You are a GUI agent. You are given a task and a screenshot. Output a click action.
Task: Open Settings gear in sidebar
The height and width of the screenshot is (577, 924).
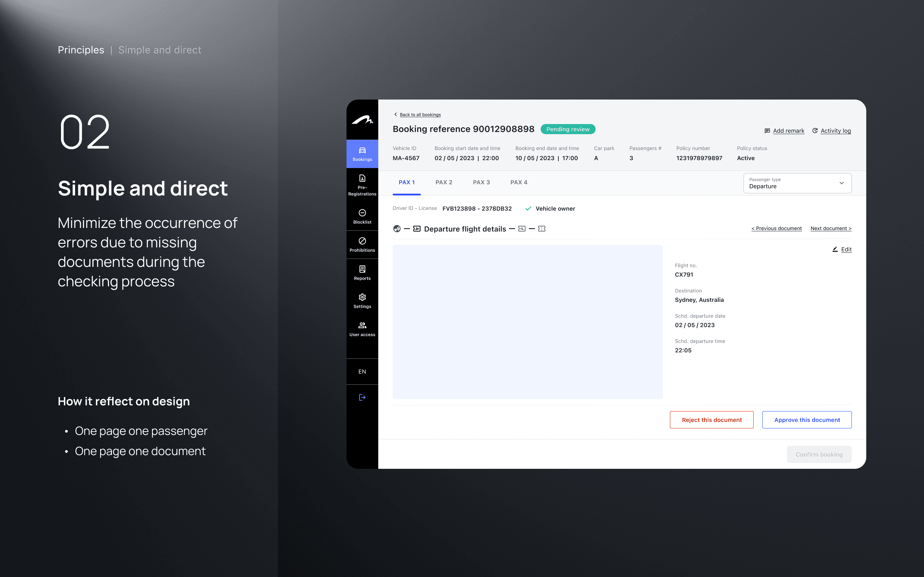pyautogui.click(x=362, y=301)
